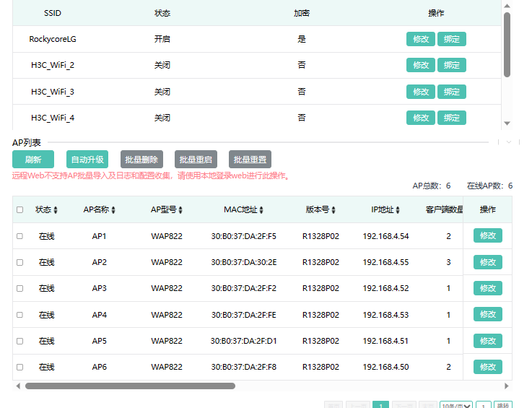
Task: Select IP address 192.168.4.51
Action: tap(385, 341)
